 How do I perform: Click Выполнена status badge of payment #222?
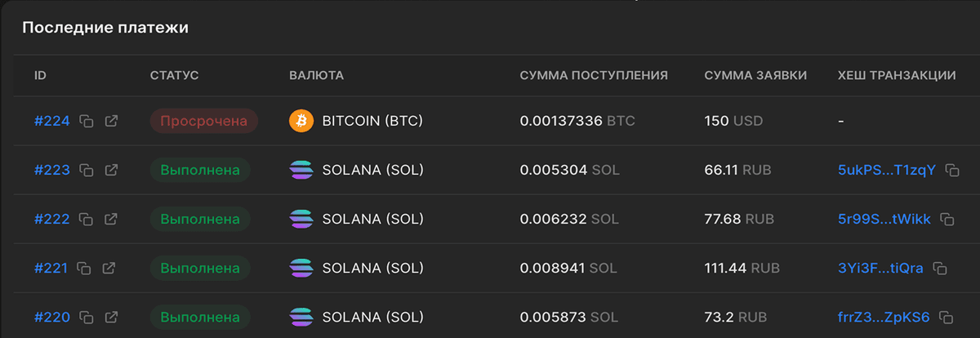coord(200,220)
